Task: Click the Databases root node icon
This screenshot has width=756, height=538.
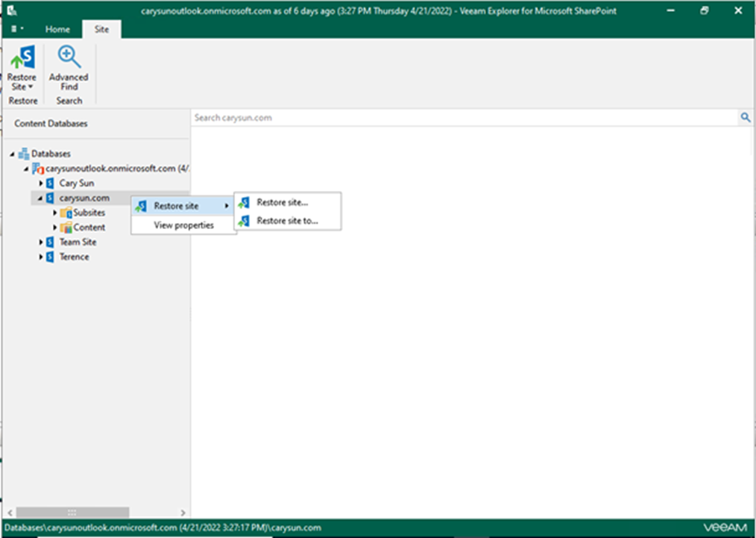Action: click(24, 154)
